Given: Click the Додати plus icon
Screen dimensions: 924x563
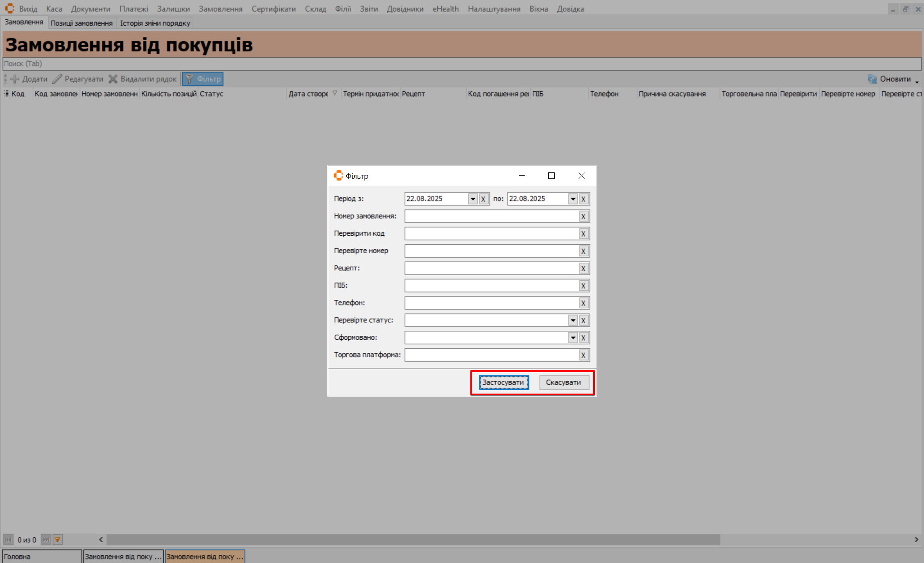Looking at the screenshot, I should click(x=15, y=79).
